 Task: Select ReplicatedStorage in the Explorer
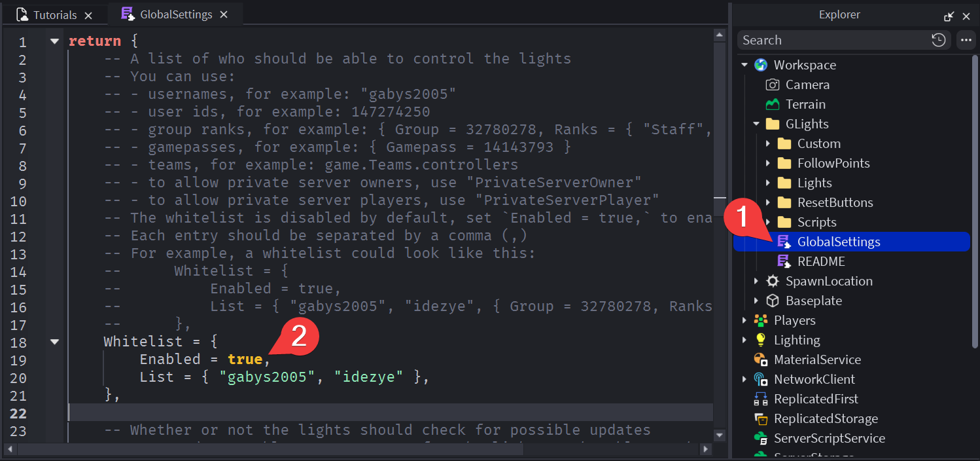pos(826,418)
